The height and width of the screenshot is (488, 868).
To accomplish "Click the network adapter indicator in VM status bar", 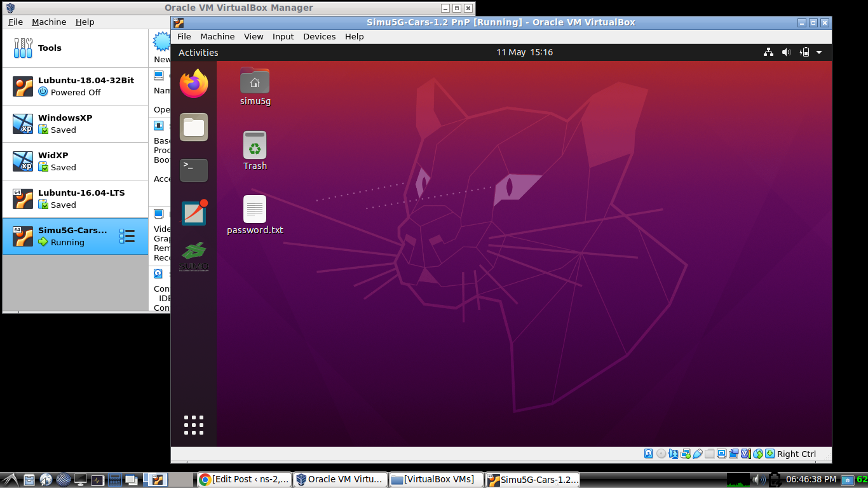I will 685,454.
